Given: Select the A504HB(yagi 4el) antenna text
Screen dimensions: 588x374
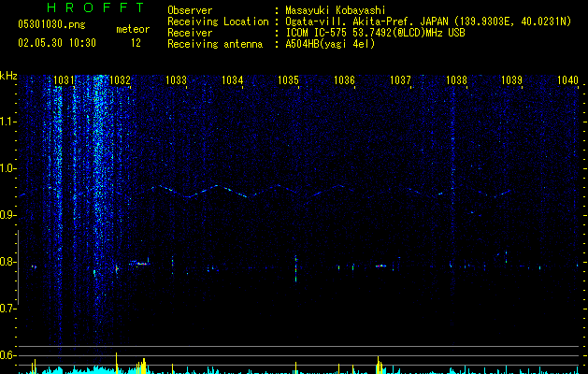Looking at the screenshot, I should (x=330, y=44).
